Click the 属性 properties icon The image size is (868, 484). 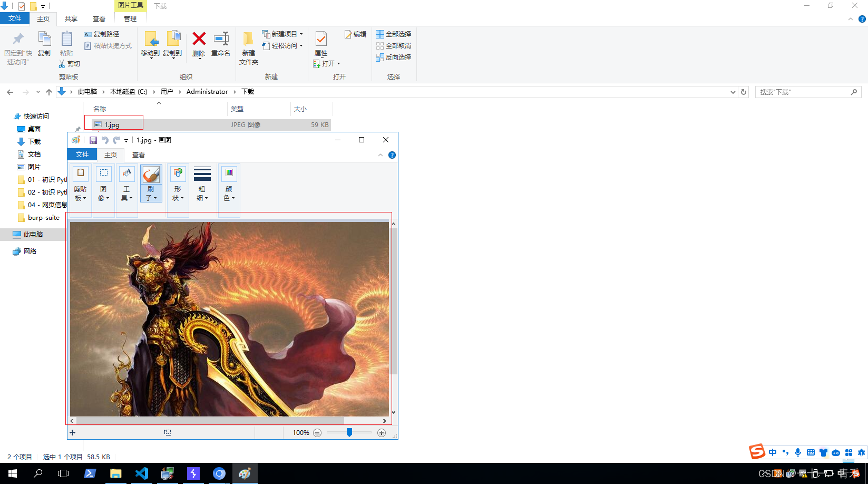pyautogui.click(x=321, y=39)
